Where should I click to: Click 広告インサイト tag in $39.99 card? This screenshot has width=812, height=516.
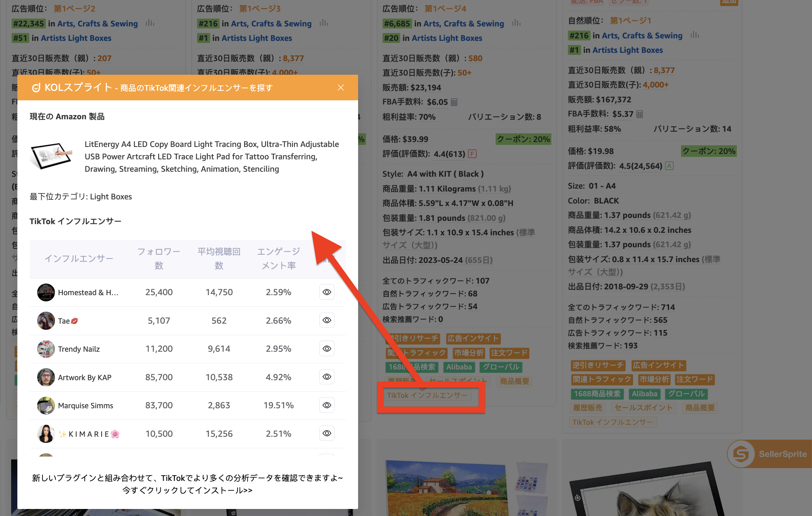[473, 338]
